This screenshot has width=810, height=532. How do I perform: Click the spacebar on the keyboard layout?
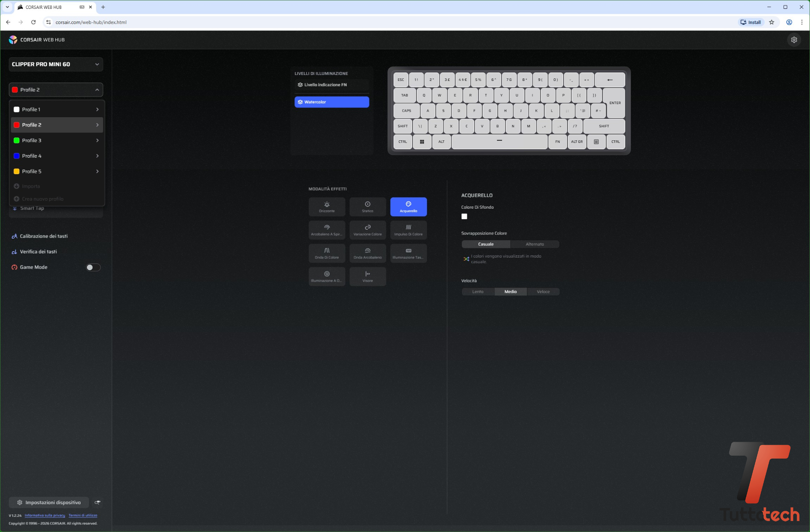pyautogui.click(x=499, y=142)
